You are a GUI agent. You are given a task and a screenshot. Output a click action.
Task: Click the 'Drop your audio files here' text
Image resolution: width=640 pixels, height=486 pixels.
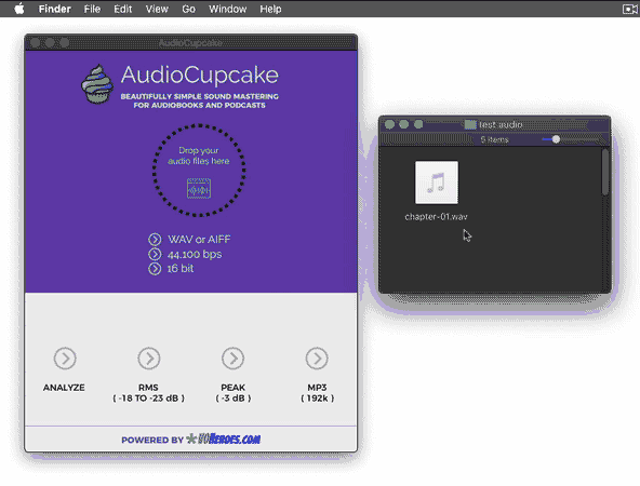[x=199, y=155]
